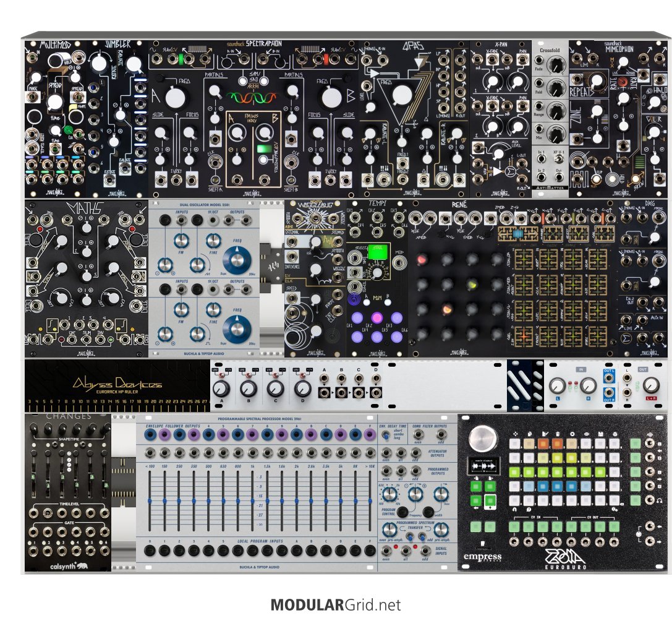Click the Crossfold Out jack
The image size is (672, 618).
coord(558,178)
